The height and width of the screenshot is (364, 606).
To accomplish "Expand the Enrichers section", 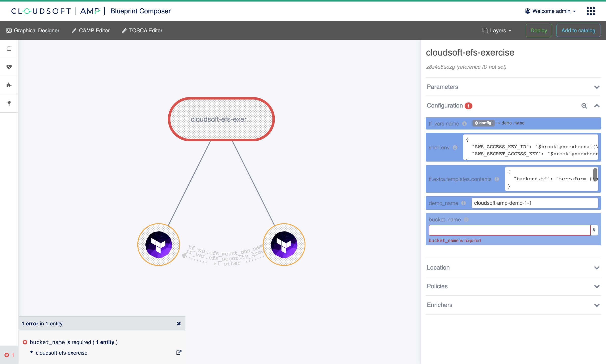I will pos(513,305).
